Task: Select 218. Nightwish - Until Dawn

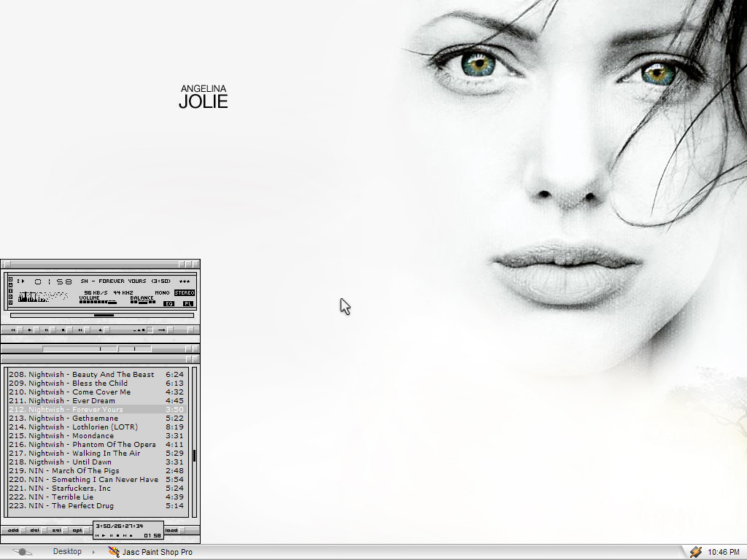Action: click(96, 462)
